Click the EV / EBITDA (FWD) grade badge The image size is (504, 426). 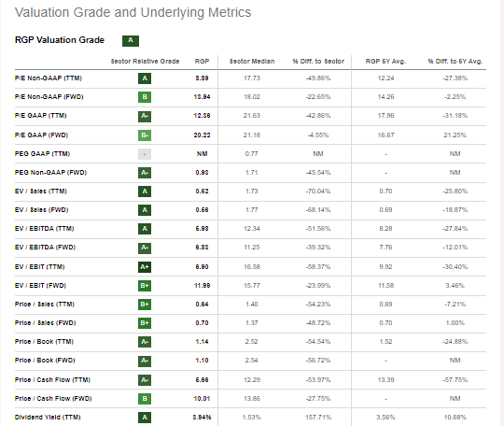[145, 248]
